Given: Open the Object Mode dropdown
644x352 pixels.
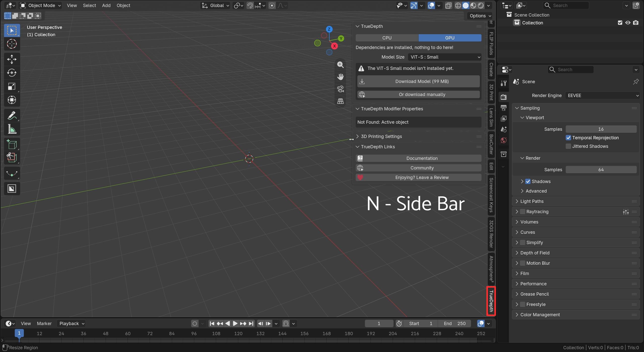Looking at the screenshot, I should coord(40,6).
